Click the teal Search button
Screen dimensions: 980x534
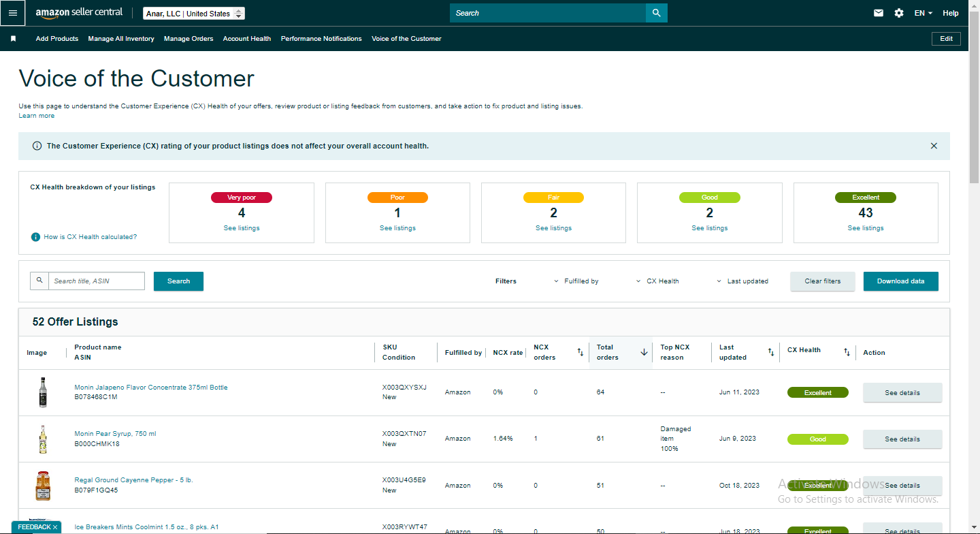[x=178, y=281]
